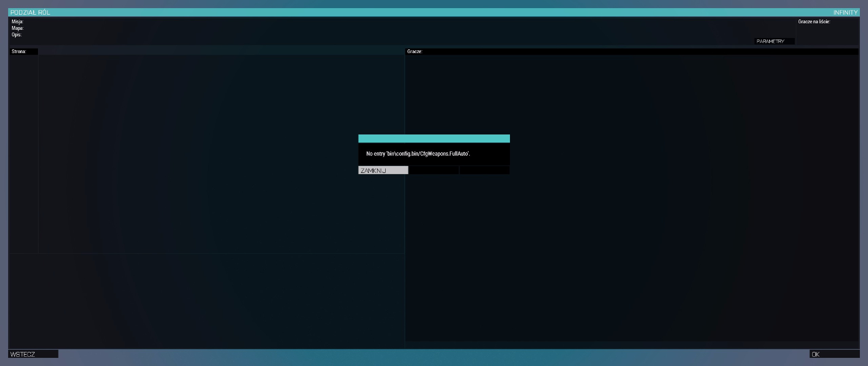Click the error dialog's teal title bar
Screen dimensions: 868x366
[434, 139]
